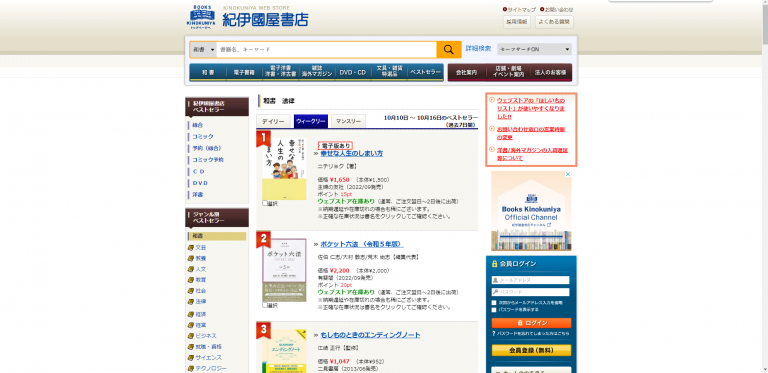This screenshot has height=373, width=768.
Task: Click book icon beside 社会 genre
Action: (191, 291)
